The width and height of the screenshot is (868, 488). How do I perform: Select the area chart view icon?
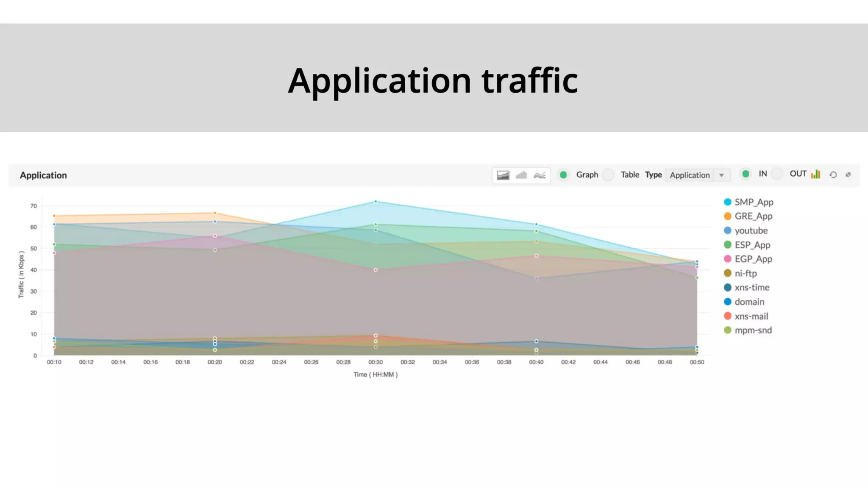pos(503,175)
